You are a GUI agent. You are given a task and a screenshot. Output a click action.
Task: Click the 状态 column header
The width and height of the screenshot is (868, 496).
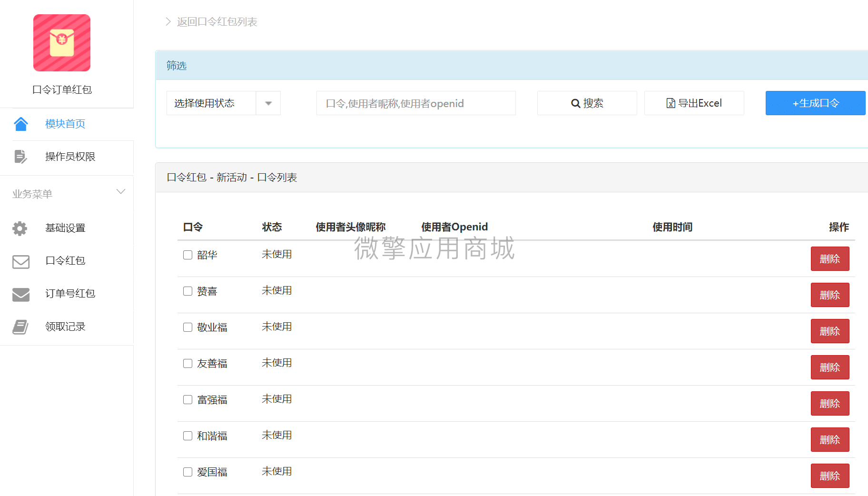272,227
